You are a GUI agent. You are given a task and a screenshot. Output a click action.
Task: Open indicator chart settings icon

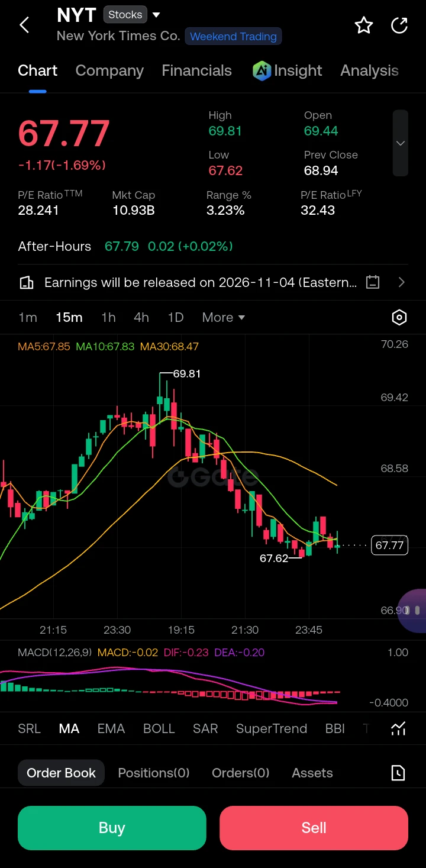398,728
